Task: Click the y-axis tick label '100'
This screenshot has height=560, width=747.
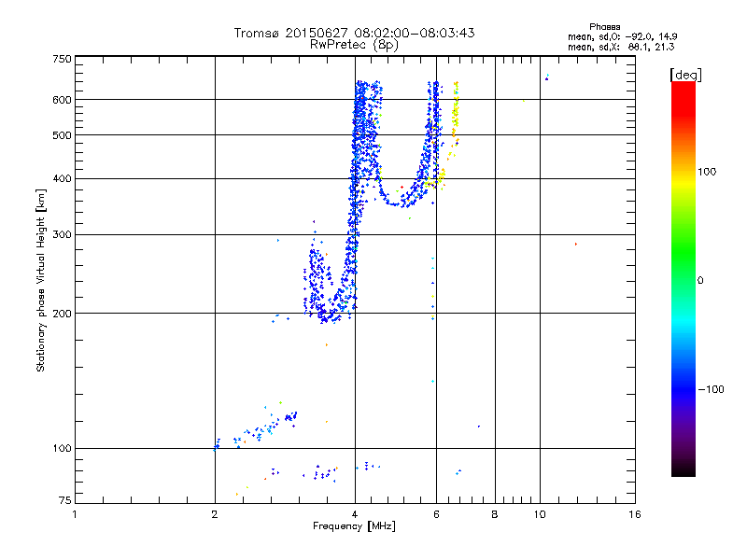Action: point(62,448)
